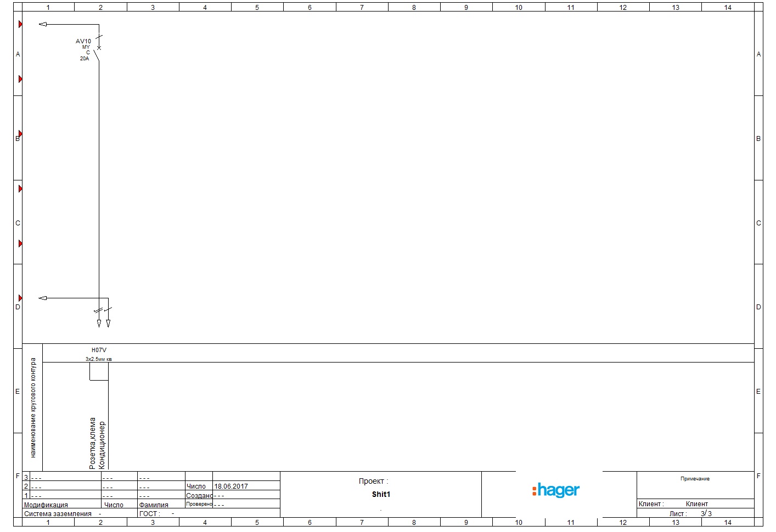Click the 3x2.5мм кв cable size text

[x=99, y=359]
